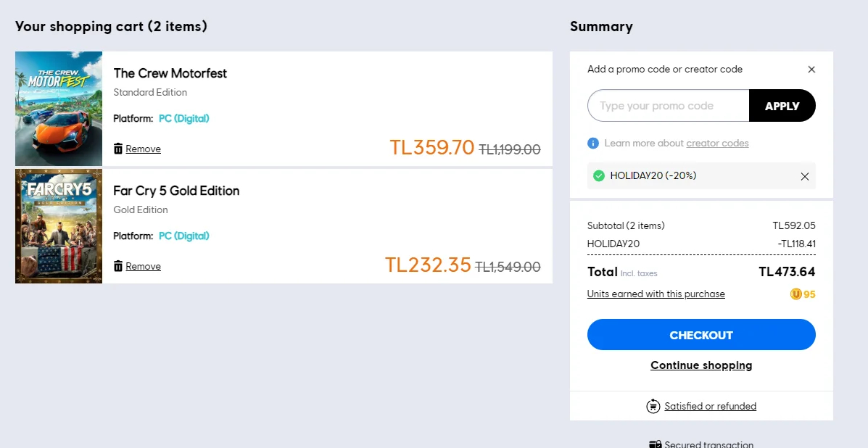868x448 pixels.
Task: Open the creator codes link
Action: pos(717,144)
